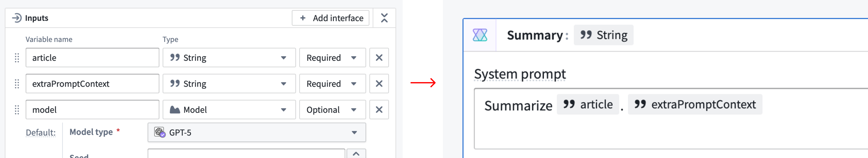Viewport: 868px width, 158px height.
Task: Remove the model variable row
Action: (x=379, y=110)
